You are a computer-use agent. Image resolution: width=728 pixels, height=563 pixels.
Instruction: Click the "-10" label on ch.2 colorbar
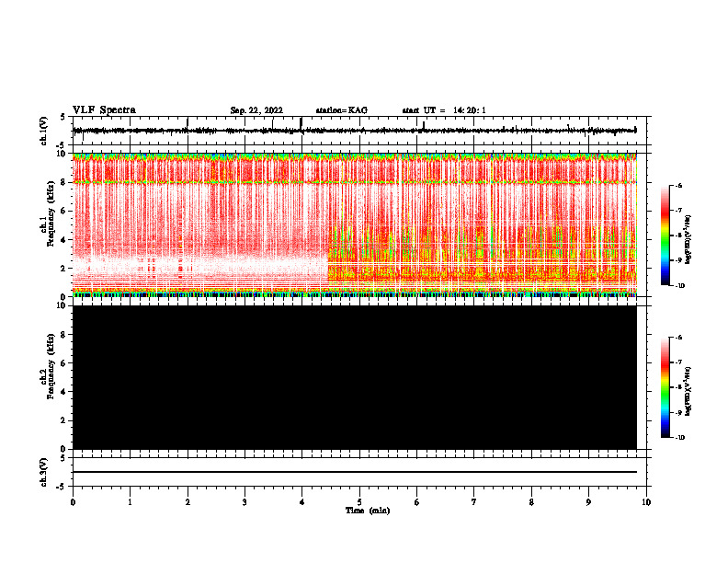pyautogui.click(x=678, y=438)
